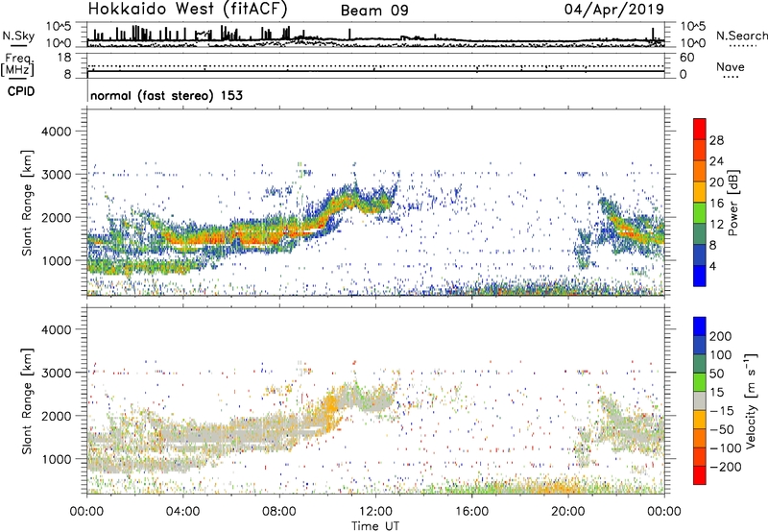Select the 'Freq. [MHz]' axis label
Viewport: 768px width, 532px height.
(x=18, y=64)
